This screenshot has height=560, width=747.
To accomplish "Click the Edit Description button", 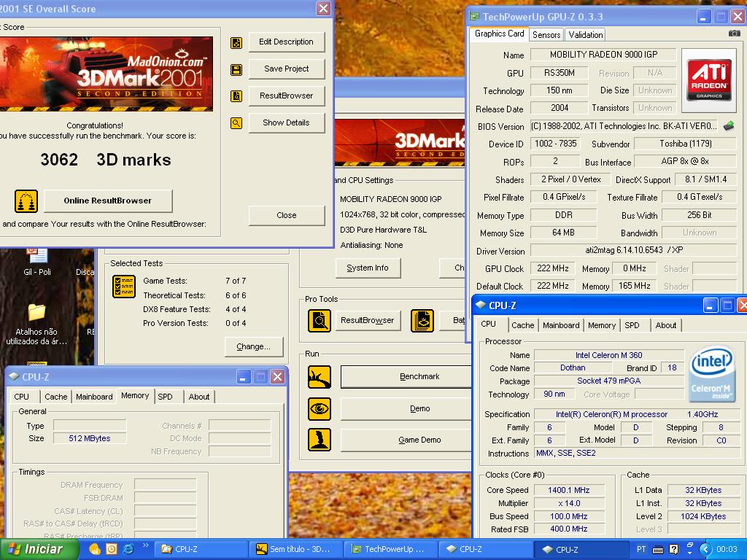I will point(286,42).
